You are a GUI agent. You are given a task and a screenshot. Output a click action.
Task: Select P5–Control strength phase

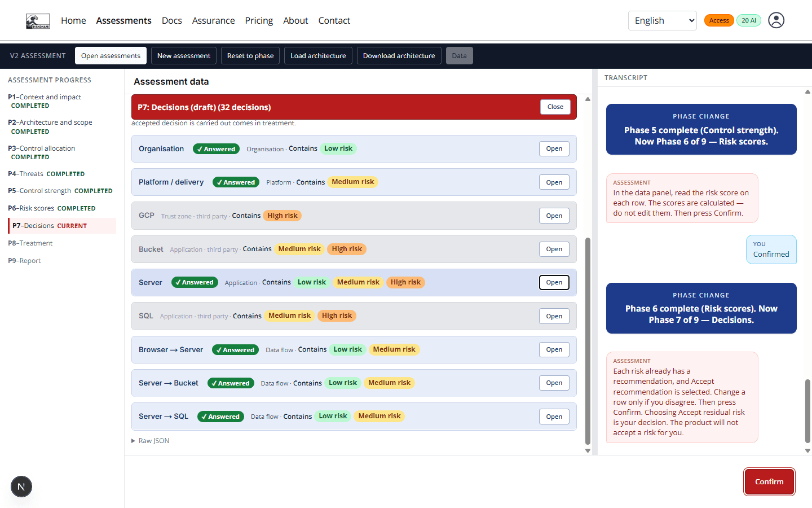[62, 191]
